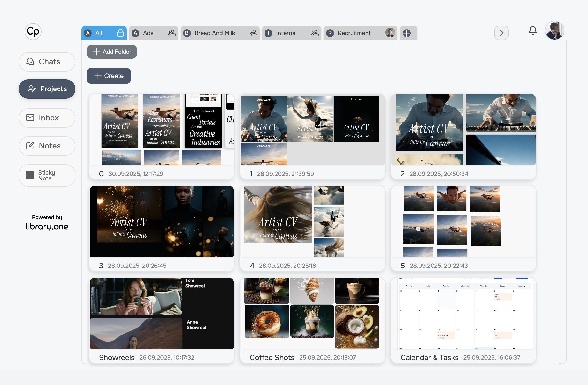588x385 pixels.
Task: Open the user profile avatar
Action: [x=554, y=30]
